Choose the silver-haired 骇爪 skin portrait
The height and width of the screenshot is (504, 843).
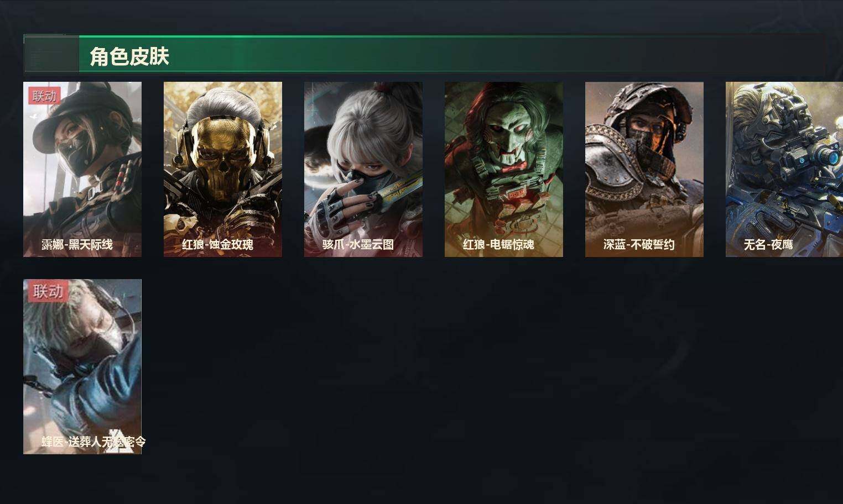coord(363,169)
